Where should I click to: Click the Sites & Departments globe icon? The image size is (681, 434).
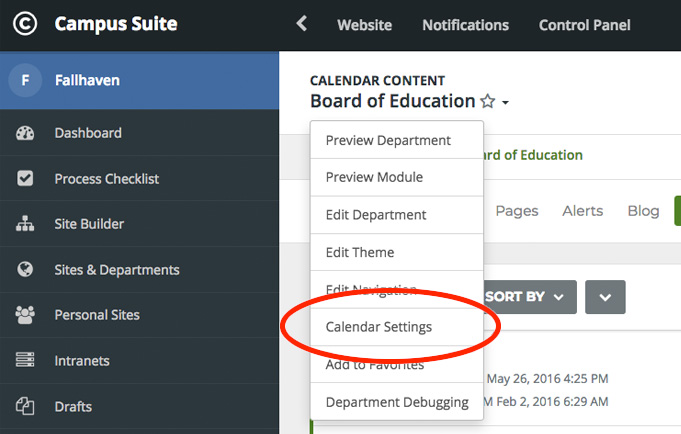pos(25,269)
